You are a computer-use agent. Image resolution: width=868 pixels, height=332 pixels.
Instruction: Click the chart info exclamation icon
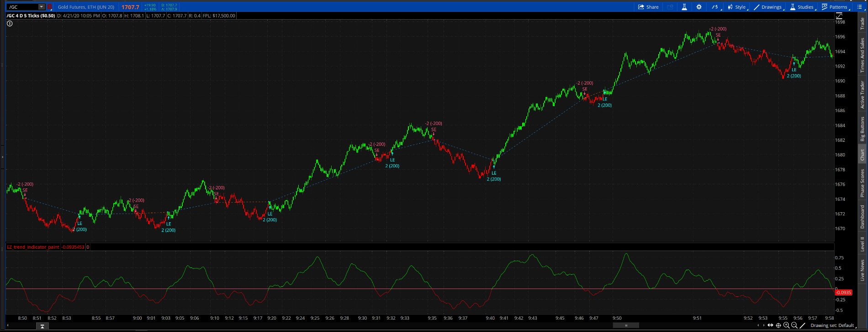tap(10, 23)
